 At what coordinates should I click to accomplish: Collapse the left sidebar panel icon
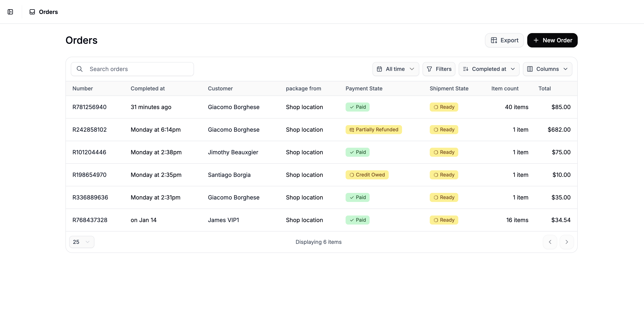(x=10, y=12)
